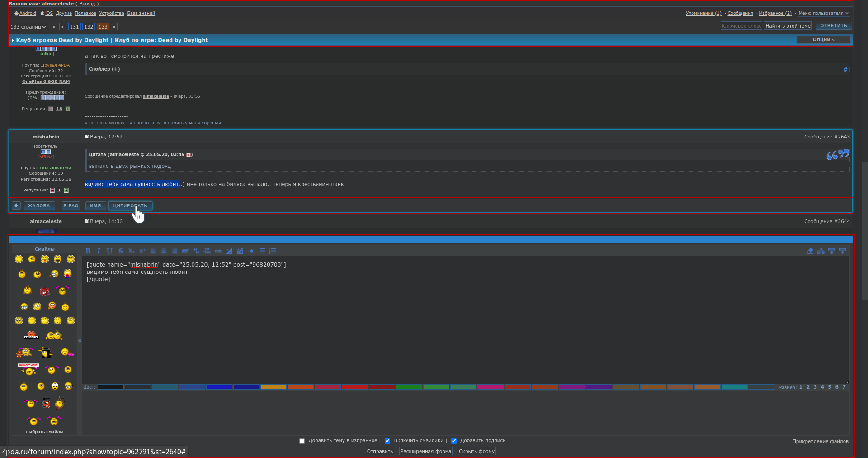Insert a quote block into the editor
868x458 pixels.
tap(197, 251)
